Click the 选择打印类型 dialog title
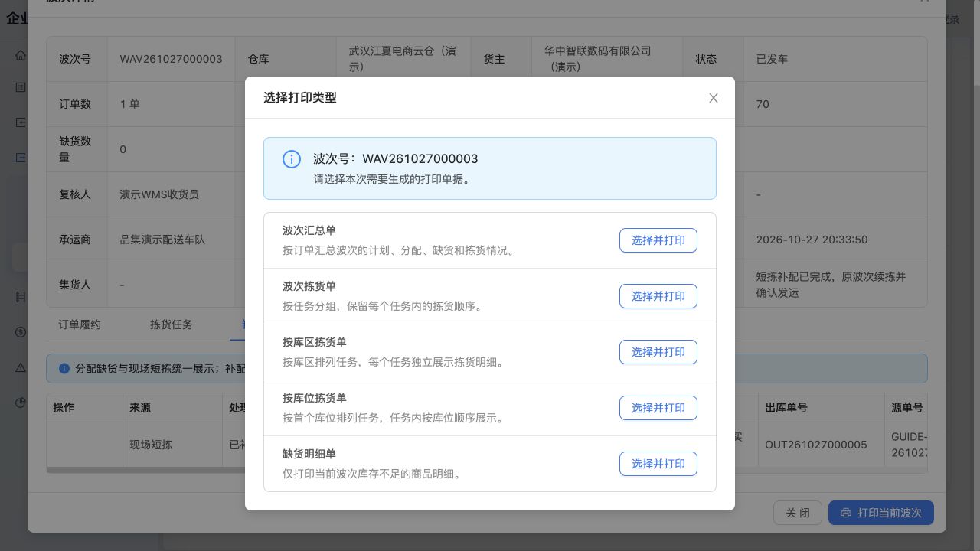 point(300,98)
